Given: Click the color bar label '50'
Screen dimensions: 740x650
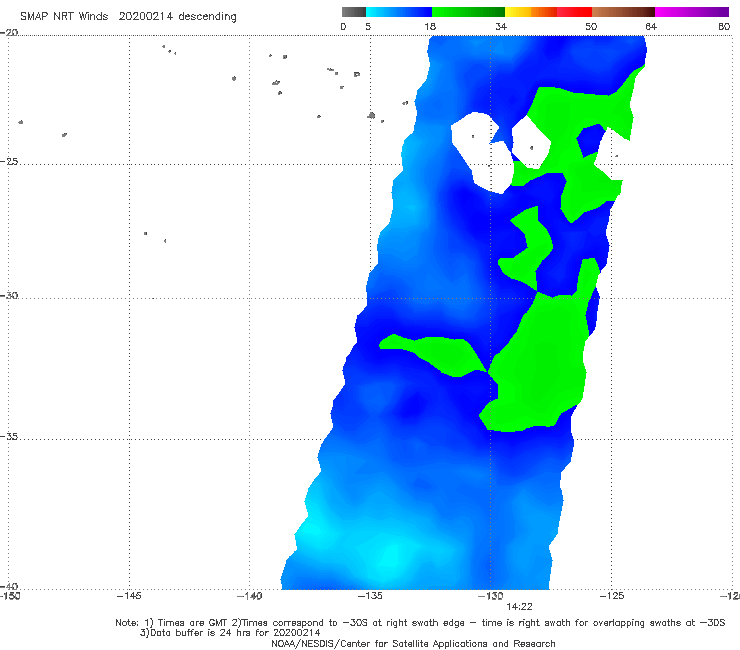Looking at the screenshot, I should [x=591, y=26].
